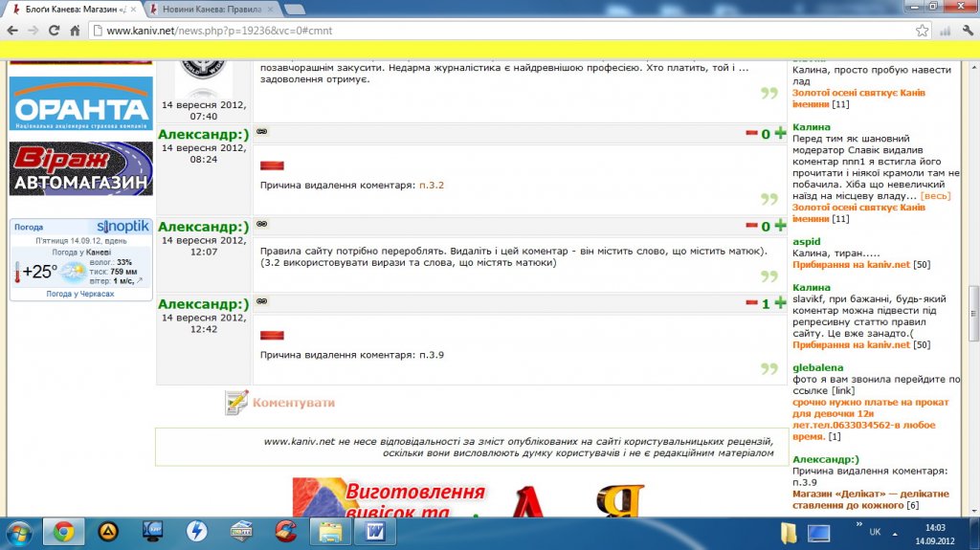980x550 pixels.
Task: Open Александр:) profile in sidebar
Action: pyautogui.click(x=826, y=459)
